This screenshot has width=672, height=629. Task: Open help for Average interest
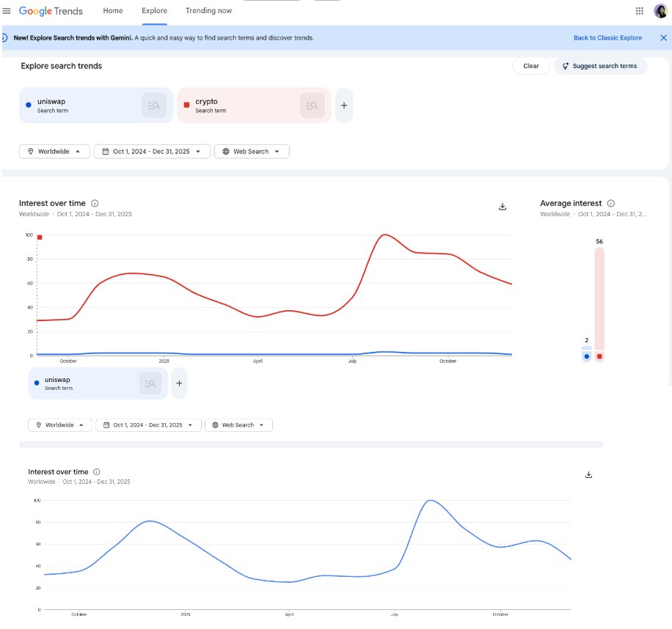pos(611,203)
